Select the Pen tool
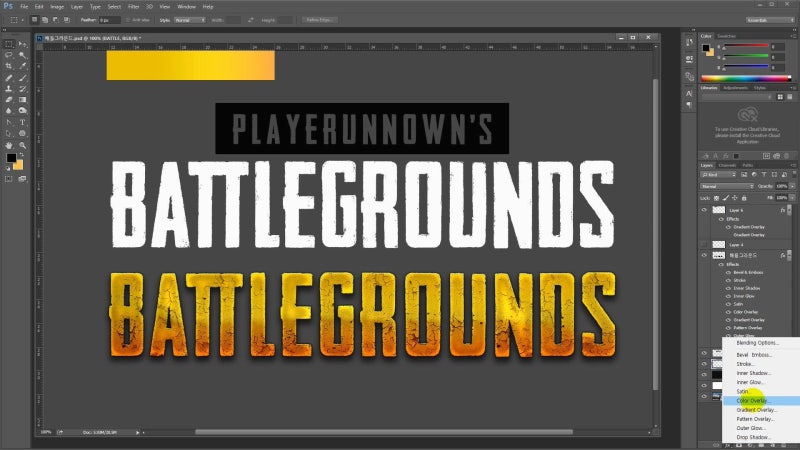 point(9,122)
